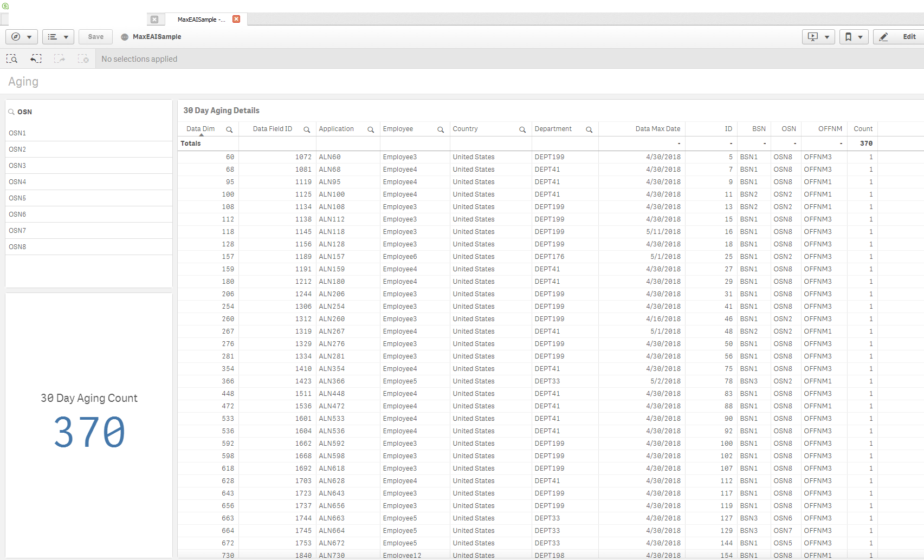Select OSN2 in the filter pane

89,149
